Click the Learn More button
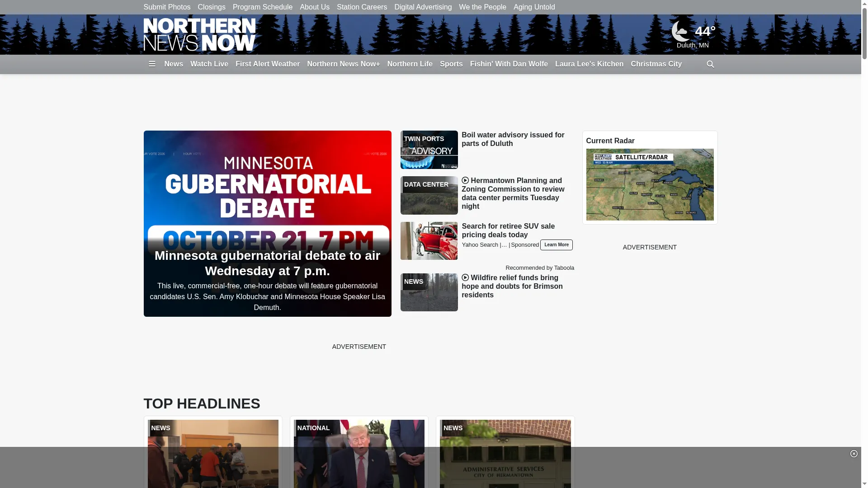This screenshot has height=488, width=868. 556,245
